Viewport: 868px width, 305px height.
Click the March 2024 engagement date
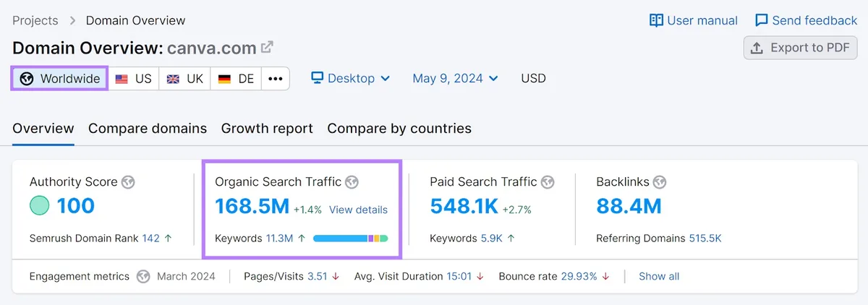pos(186,276)
